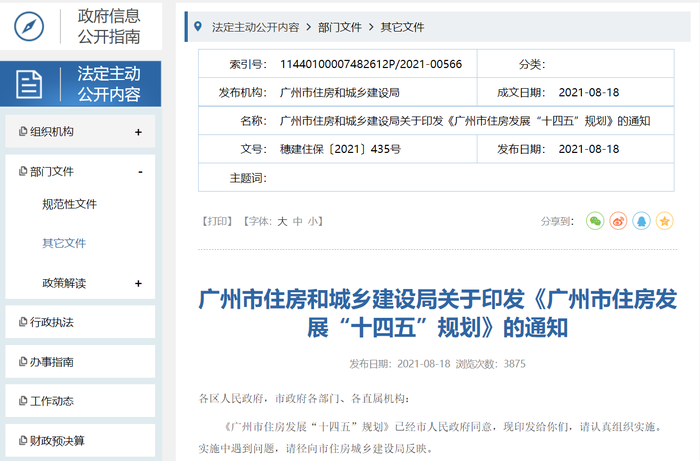Open 组织机构 in the sidebar

(x=80, y=131)
